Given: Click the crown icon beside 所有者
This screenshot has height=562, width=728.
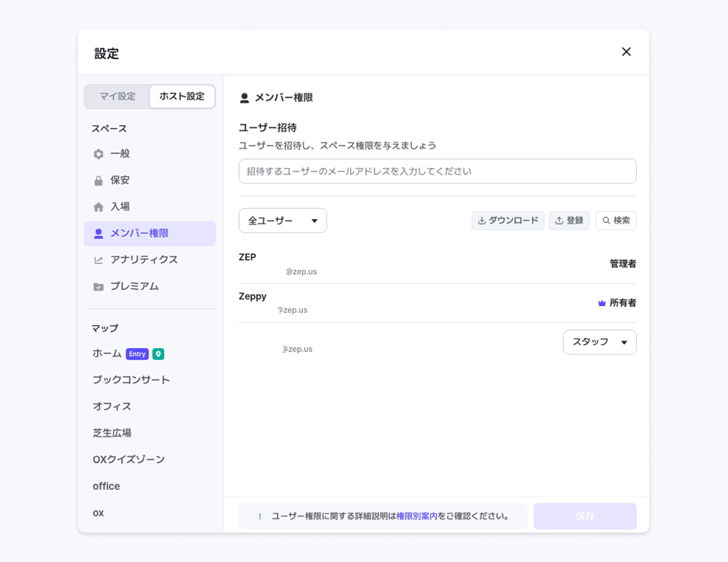Looking at the screenshot, I should pos(602,303).
